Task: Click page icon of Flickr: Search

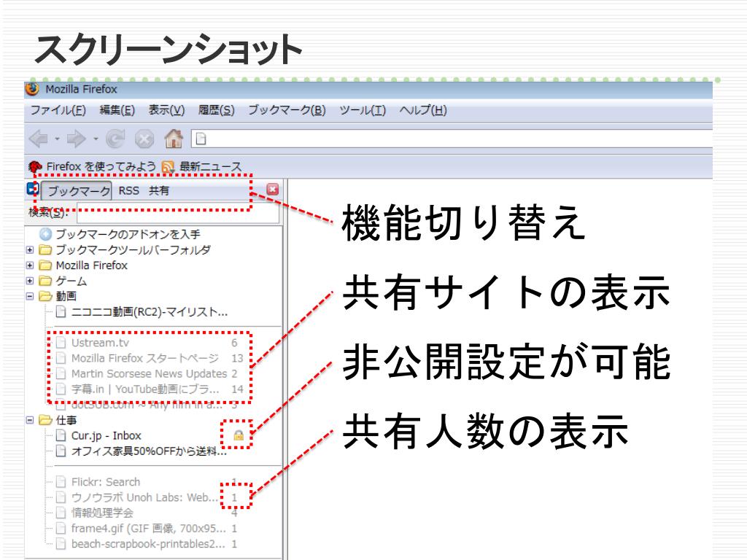Action: pos(61,482)
